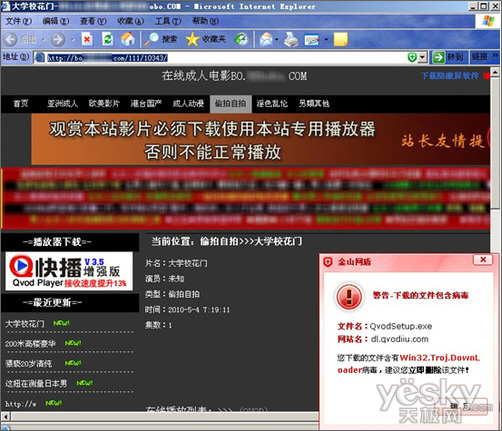Refresh the page with green arrows icon
The height and width of the screenshot is (431, 502).
click(x=108, y=39)
